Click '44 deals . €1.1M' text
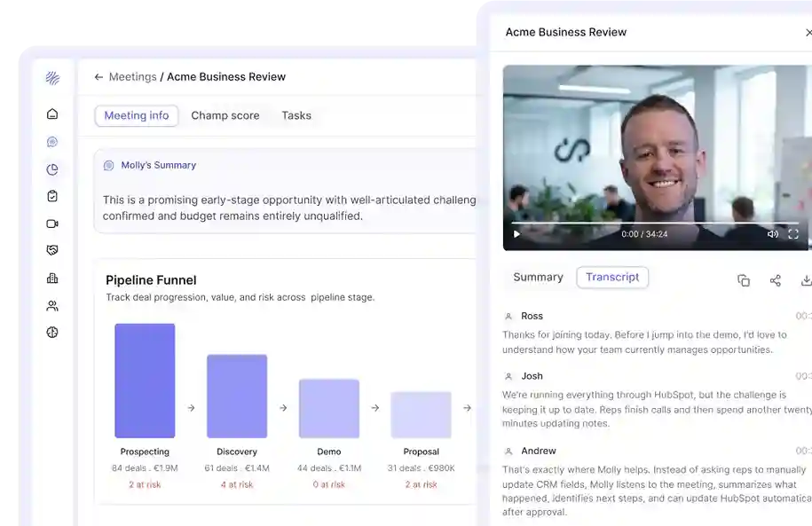Viewport: 812px width, 526px height. tap(329, 468)
